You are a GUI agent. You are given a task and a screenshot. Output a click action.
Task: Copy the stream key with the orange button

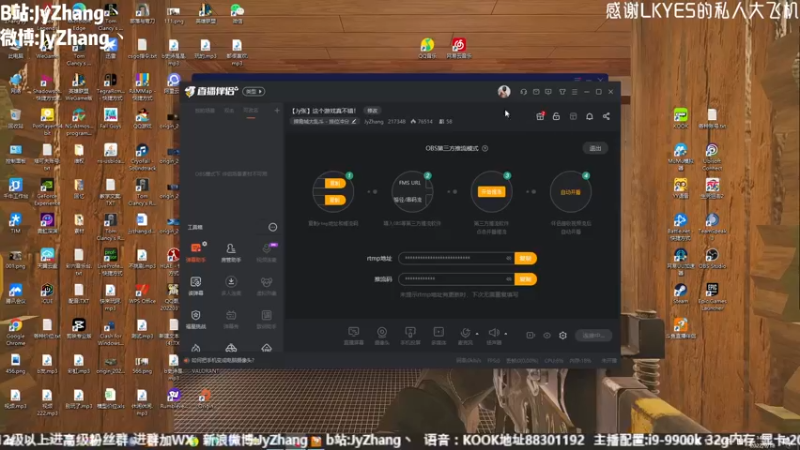[x=526, y=279]
